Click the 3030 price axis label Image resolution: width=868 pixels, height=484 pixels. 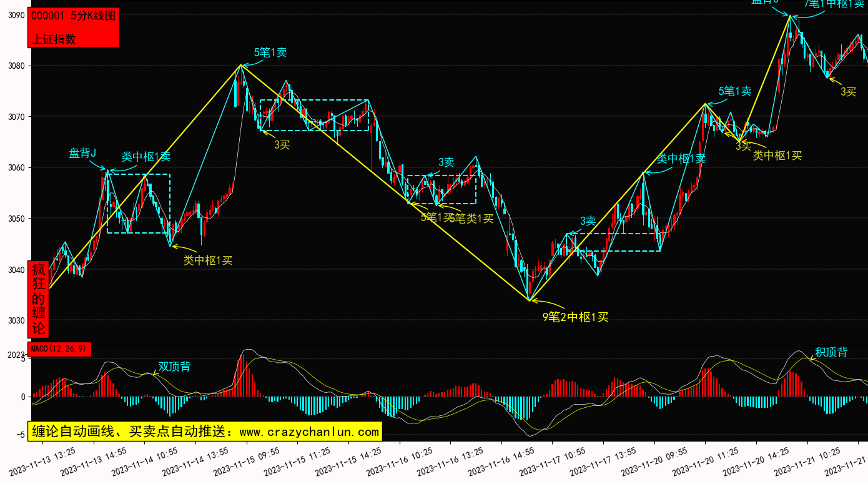pyautogui.click(x=16, y=320)
